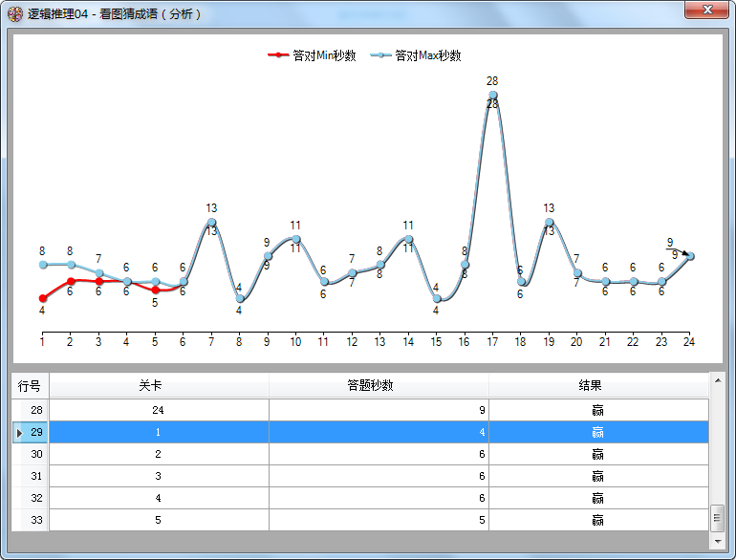
Task: Sort by the 答题秒数 column header
Action: (x=379, y=386)
